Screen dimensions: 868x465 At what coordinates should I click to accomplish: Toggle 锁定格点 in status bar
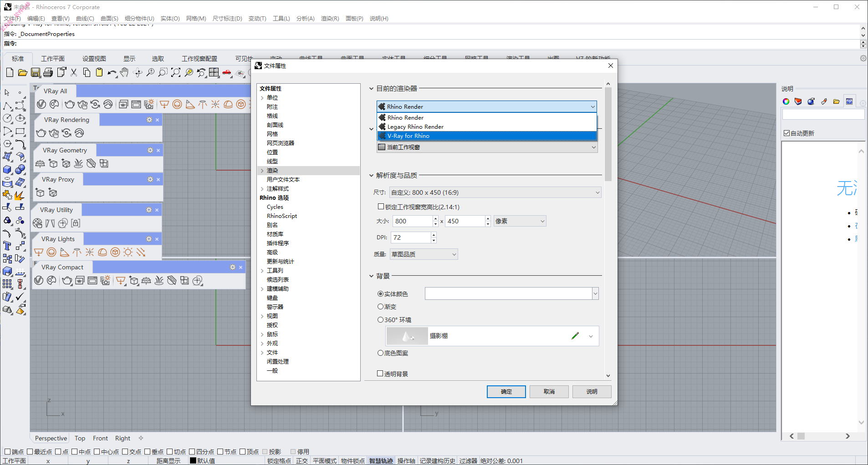[x=279, y=461]
